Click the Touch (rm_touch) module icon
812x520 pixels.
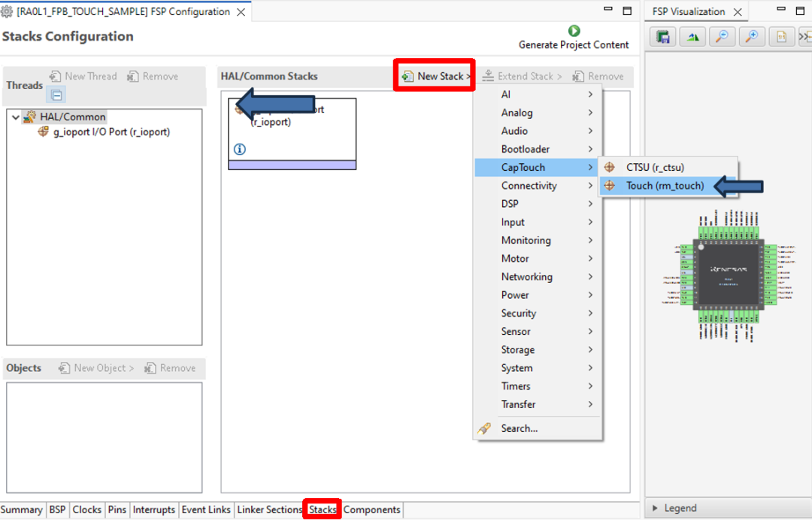[x=610, y=186]
